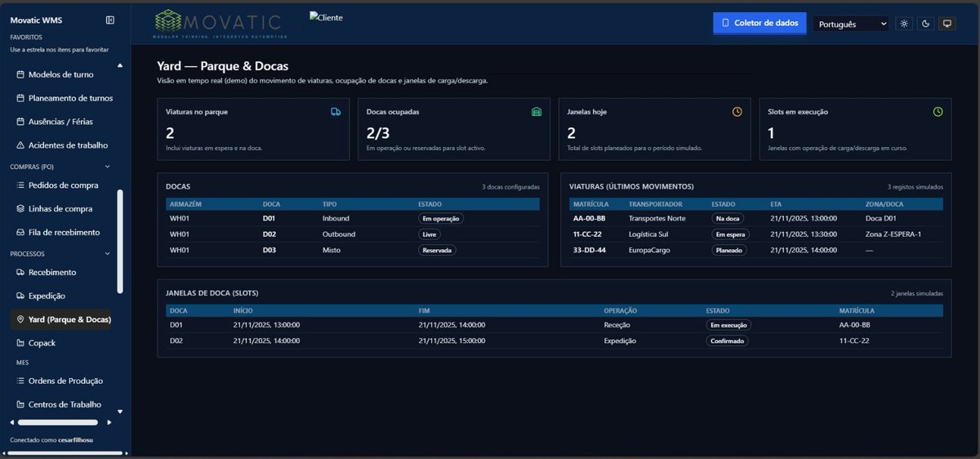Click the clock icon on Janelas hoje card

coord(737,112)
